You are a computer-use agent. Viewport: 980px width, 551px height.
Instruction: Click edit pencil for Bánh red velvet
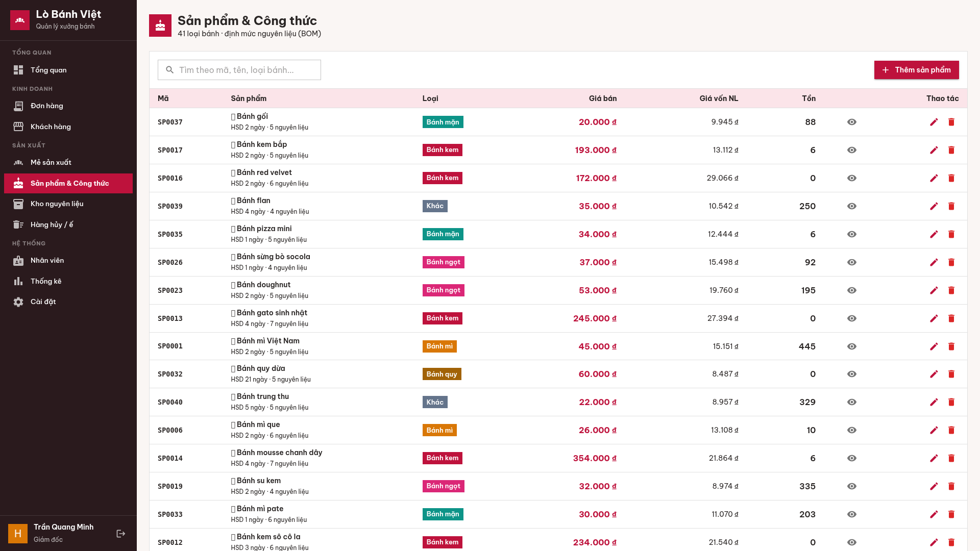coord(934,178)
